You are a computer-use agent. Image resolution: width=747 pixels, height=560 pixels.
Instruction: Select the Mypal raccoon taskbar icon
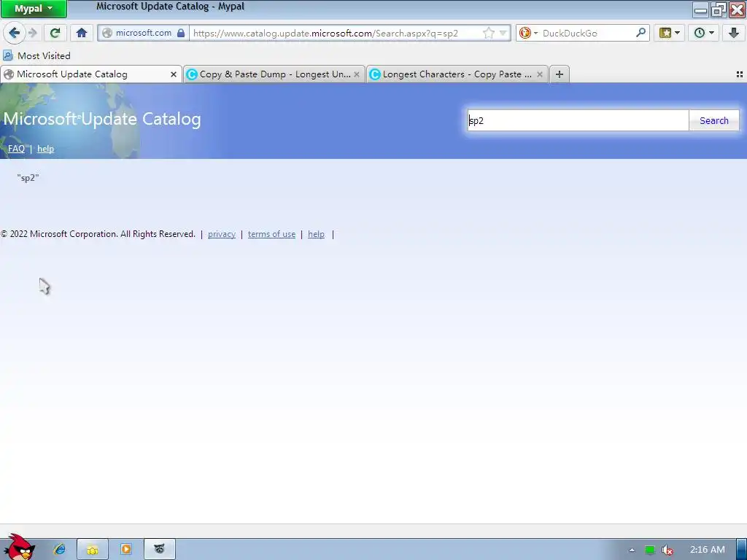(x=159, y=549)
